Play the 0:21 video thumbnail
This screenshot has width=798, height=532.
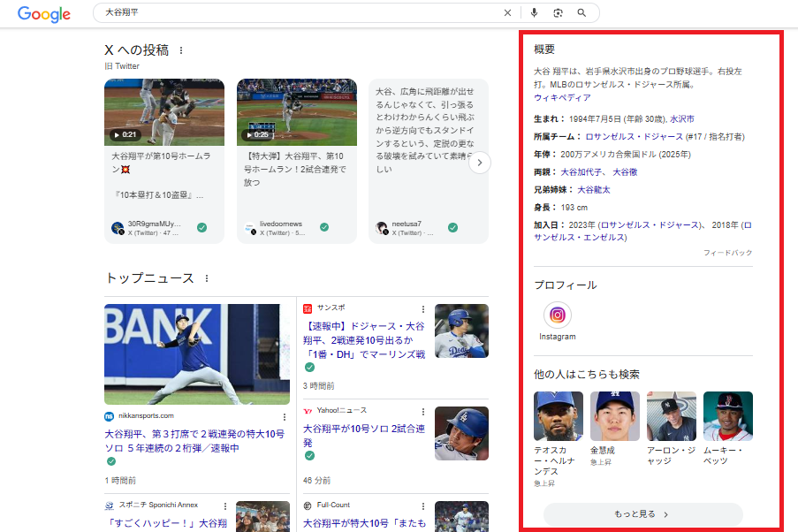point(164,112)
